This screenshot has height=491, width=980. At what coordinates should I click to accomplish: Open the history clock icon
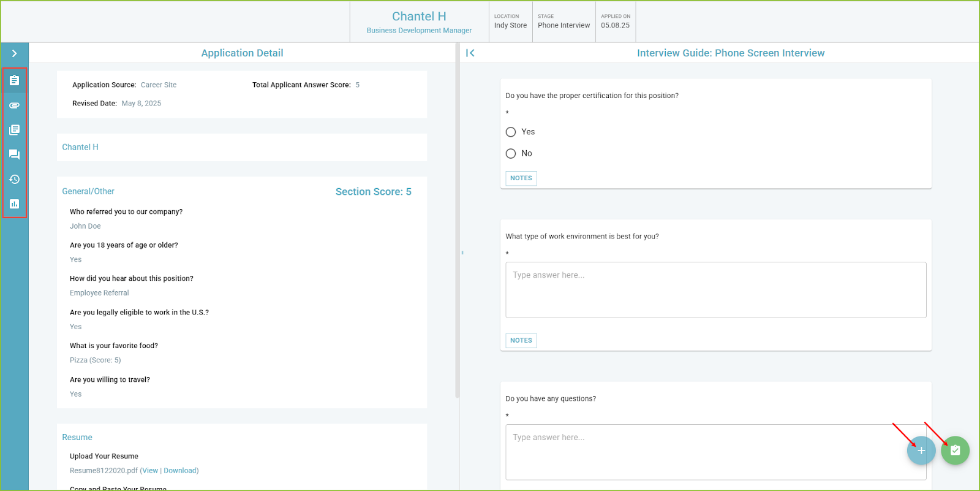coord(14,179)
